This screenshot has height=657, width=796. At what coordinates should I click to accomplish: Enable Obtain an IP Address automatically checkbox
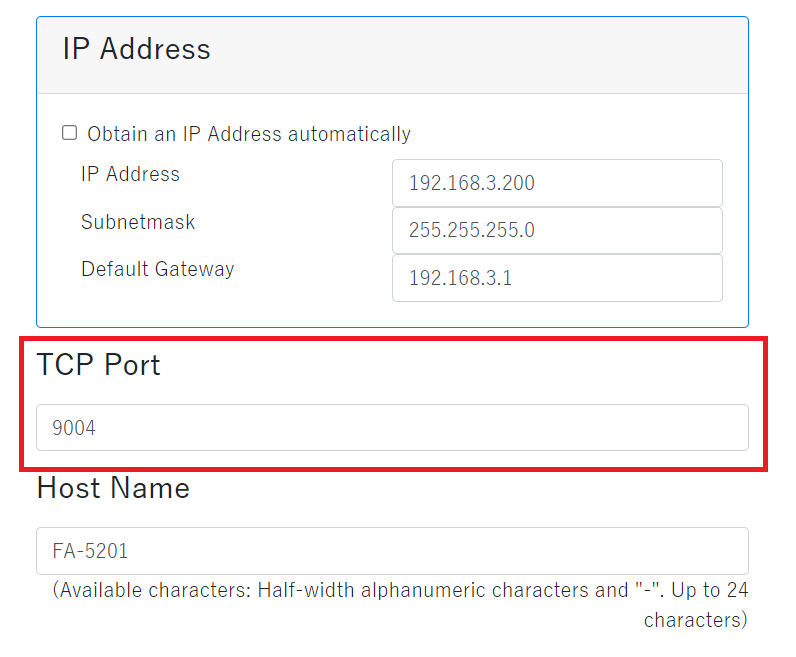pyautogui.click(x=69, y=133)
